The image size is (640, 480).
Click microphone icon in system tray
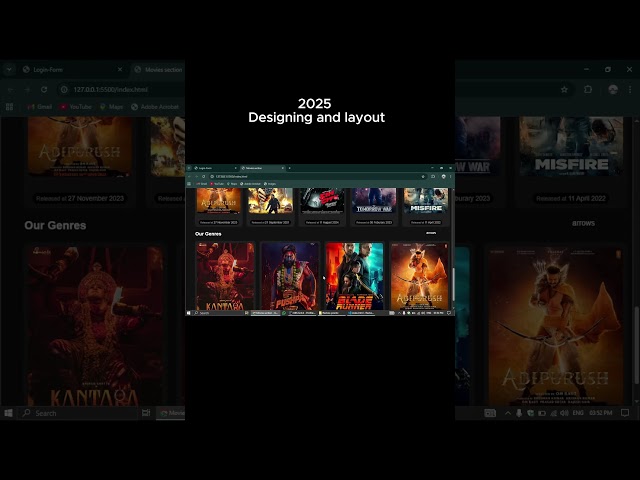[x=519, y=413]
